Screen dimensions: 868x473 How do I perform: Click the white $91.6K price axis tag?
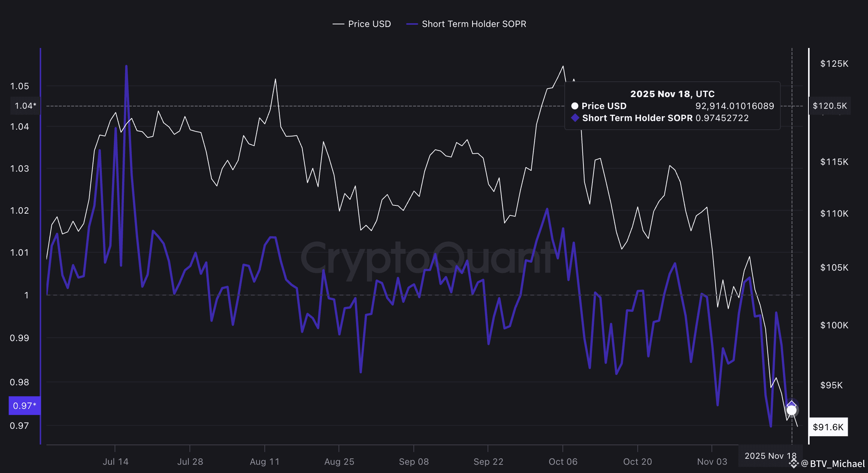pyautogui.click(x=828, y=427)
